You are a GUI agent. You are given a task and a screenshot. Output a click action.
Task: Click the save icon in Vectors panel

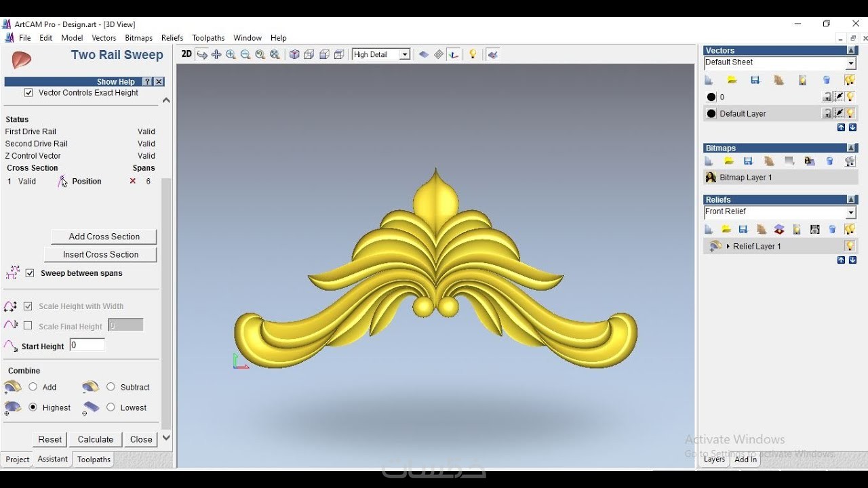[x=755, y=80]
